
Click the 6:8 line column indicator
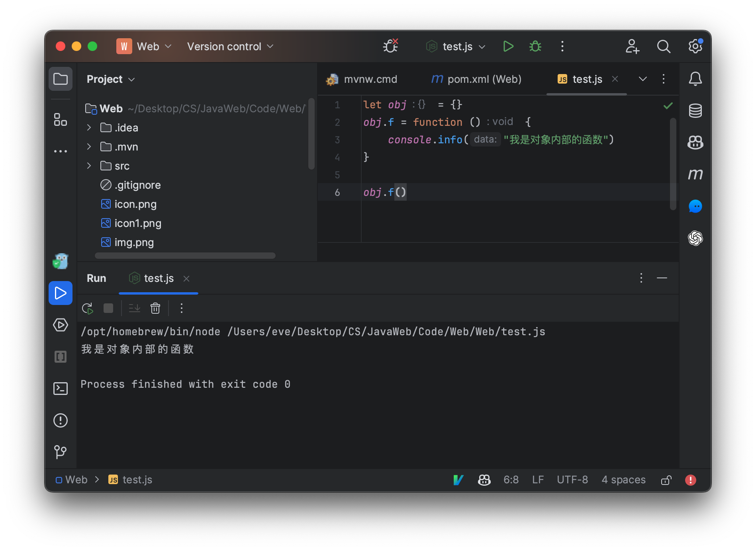pos(511,480)
